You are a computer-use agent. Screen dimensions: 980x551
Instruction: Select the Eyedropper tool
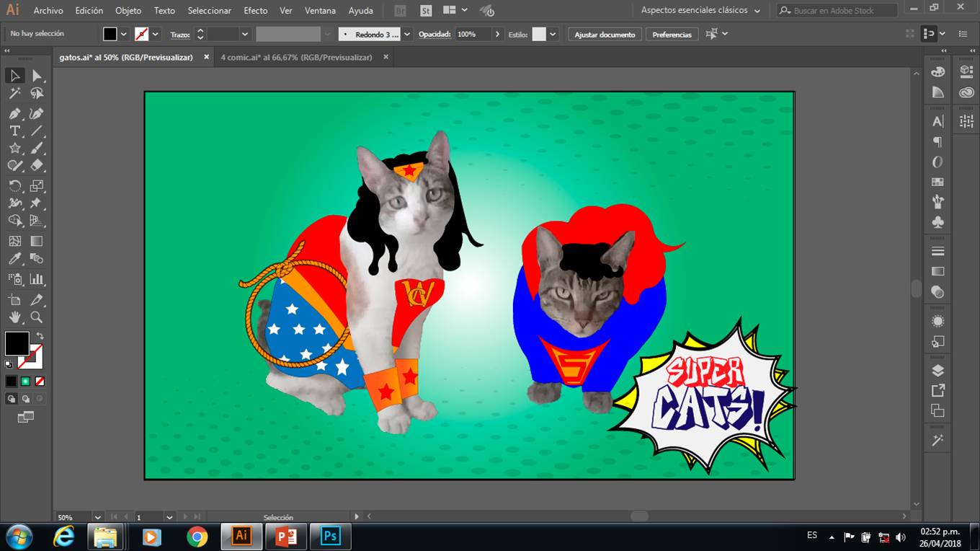click(x=14, y=259)
